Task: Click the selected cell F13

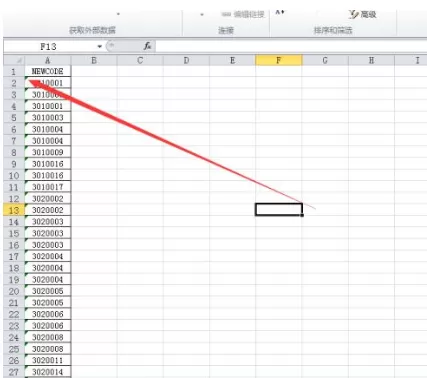Action: 279,210
